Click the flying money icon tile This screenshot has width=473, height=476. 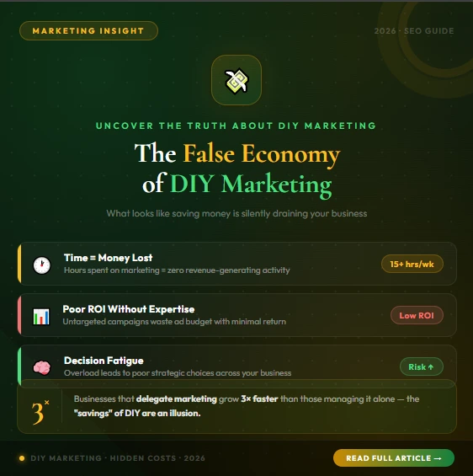pyautogui.click(x=236, y=80)
